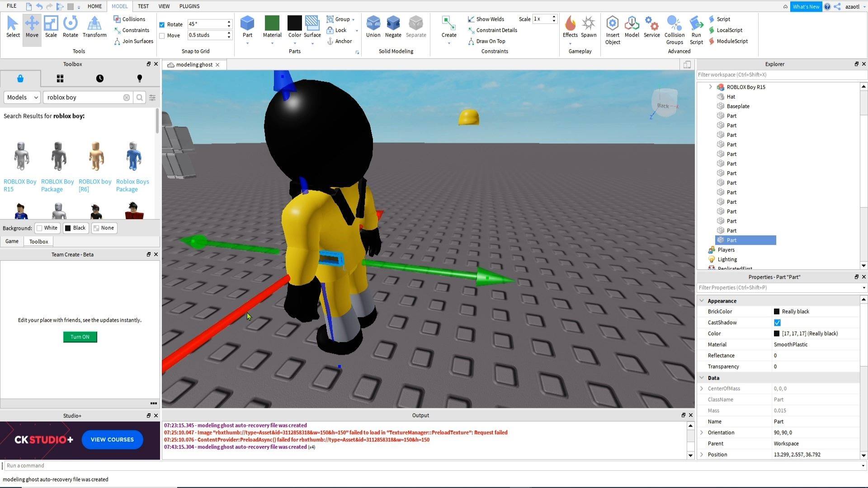Screen dimensions: 868x488
Task: Expand the Orientation property
Action: pos(702,432)
